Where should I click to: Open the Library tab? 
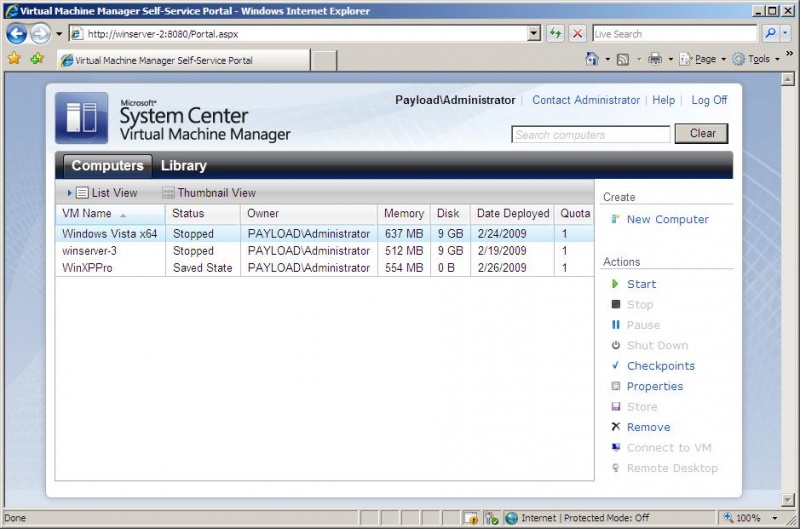[183, 166]
